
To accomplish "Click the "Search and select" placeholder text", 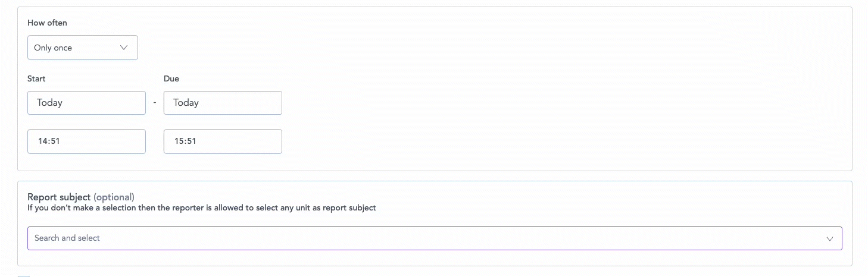I will [67, 238].
